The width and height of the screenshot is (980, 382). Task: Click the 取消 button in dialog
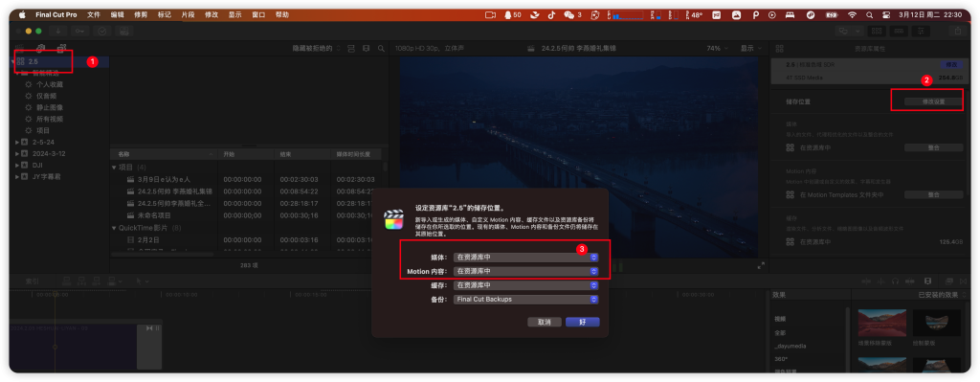click(545, 322)
